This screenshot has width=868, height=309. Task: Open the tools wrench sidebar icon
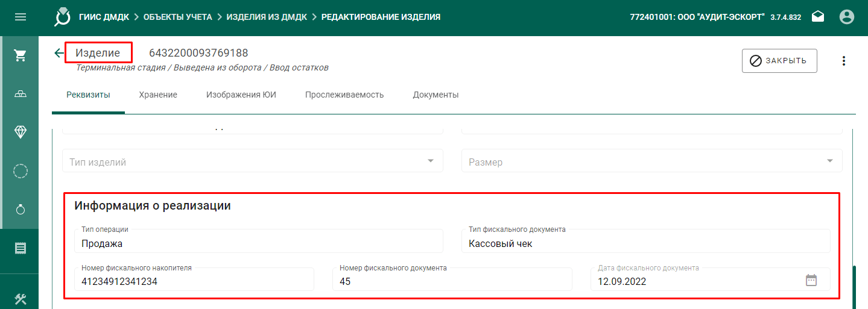pos(20,298)
